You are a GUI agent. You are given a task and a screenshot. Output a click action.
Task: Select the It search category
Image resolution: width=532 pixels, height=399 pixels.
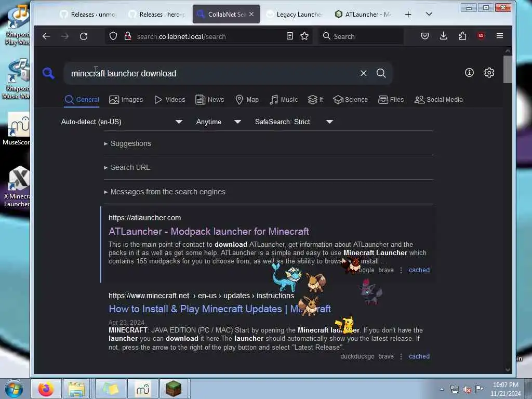pyautogui.click(x=315, y=100)
